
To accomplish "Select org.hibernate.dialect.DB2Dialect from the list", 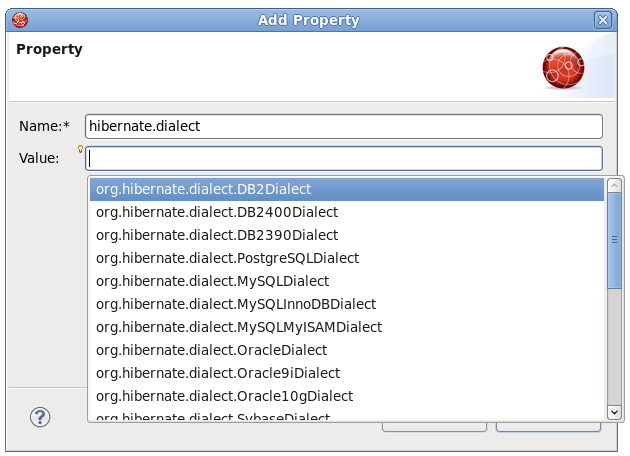I will point(204,189).
